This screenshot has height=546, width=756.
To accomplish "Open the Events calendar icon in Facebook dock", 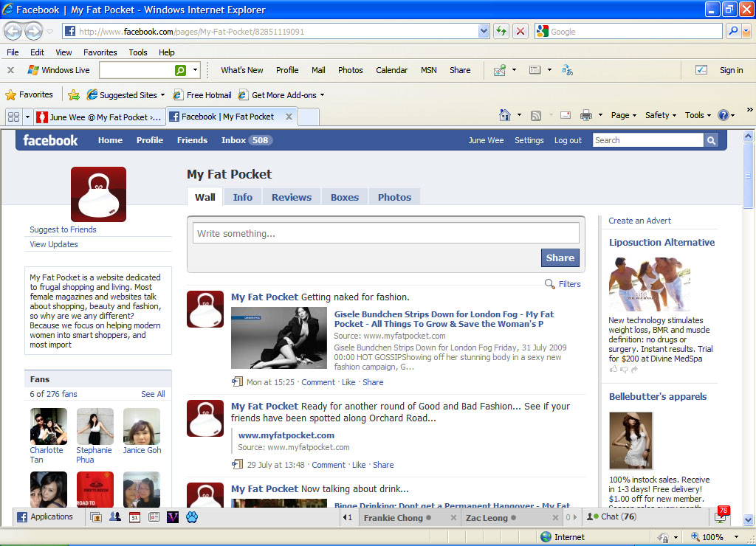I will pyautogui.click(x=134, y=517).
